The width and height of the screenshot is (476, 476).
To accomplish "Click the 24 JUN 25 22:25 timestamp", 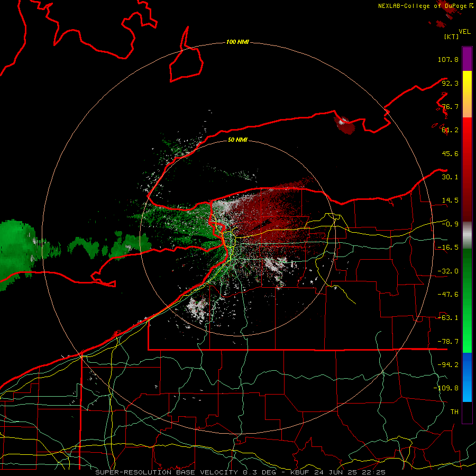I will (x=350, y=472).
